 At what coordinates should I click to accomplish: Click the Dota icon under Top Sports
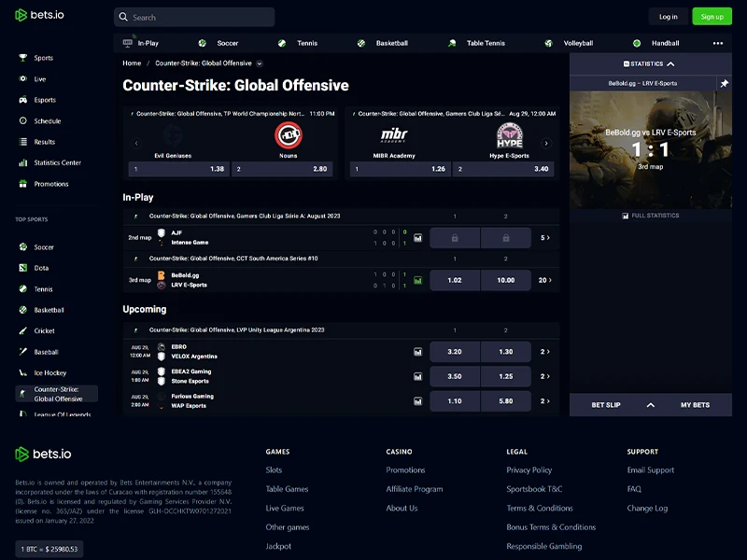(22, 268)
